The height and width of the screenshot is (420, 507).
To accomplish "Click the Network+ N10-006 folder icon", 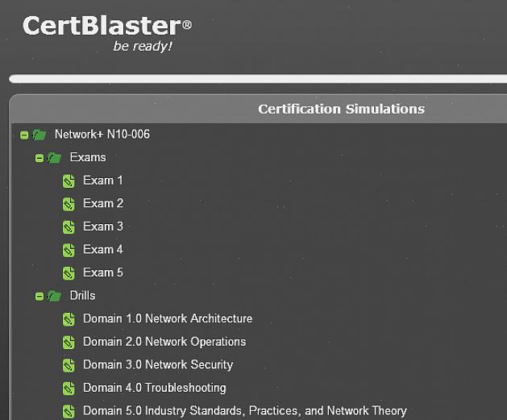I will click(x=39, y=135).
